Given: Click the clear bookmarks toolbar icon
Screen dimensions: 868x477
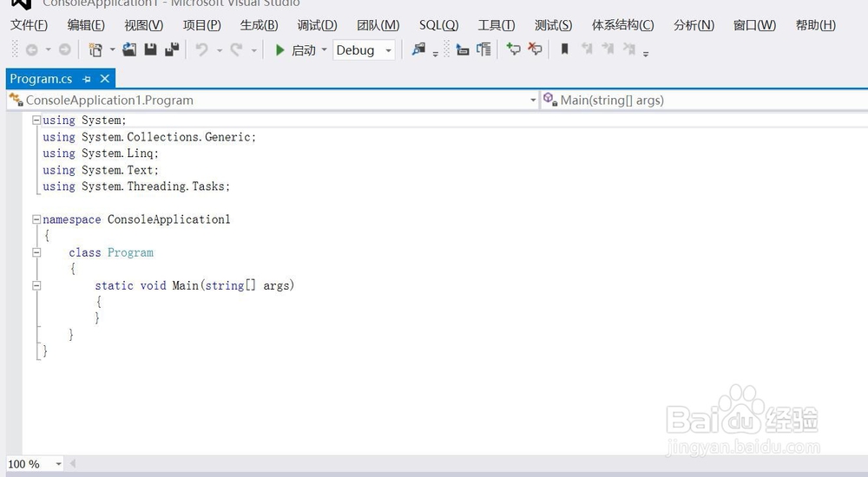Looking at the screenshot, I should pyautogui.click(x=628, y=49).
